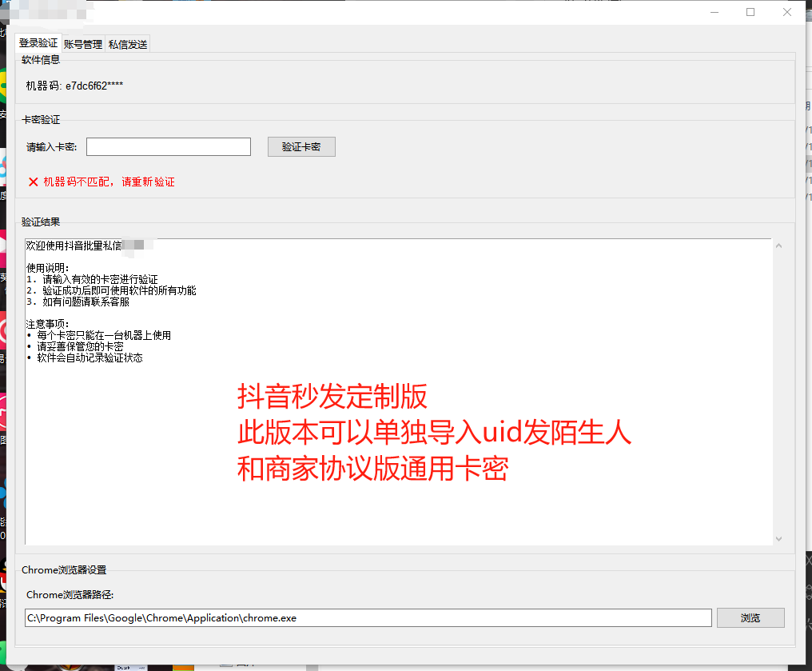Click the 机器码不匹配，请重新验证 error message
Screen dimensions: 812x671
coord(109,182)
